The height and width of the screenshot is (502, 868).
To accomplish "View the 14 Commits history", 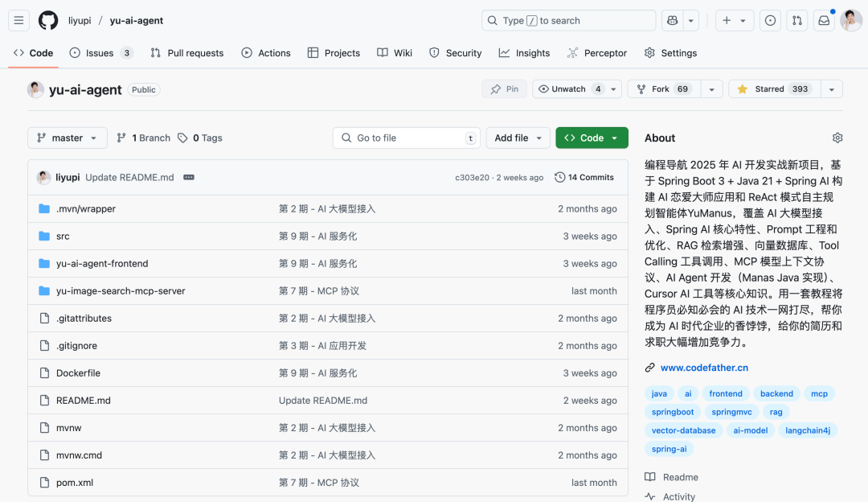I will [x=584, y=177].
